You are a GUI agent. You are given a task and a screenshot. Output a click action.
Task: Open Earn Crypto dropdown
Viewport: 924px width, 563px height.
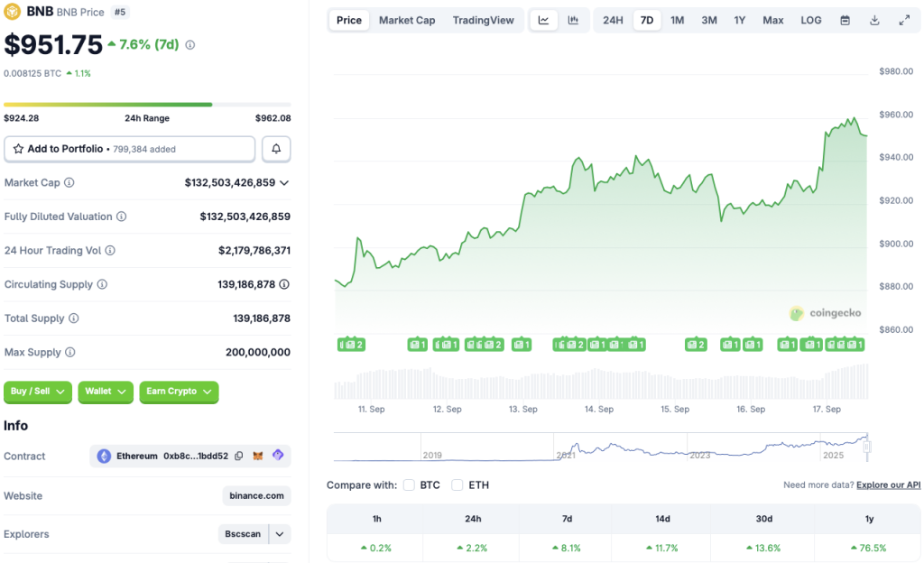180,392
